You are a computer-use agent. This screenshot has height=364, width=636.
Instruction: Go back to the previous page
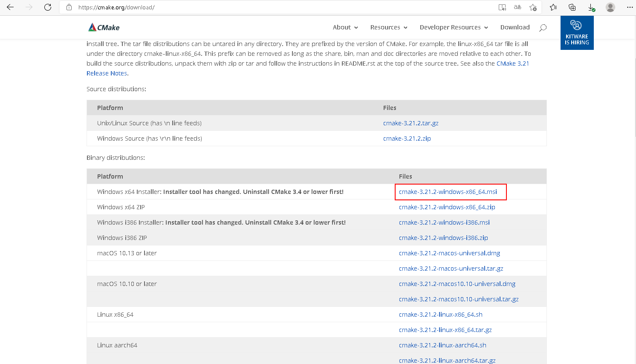(10, 7)
